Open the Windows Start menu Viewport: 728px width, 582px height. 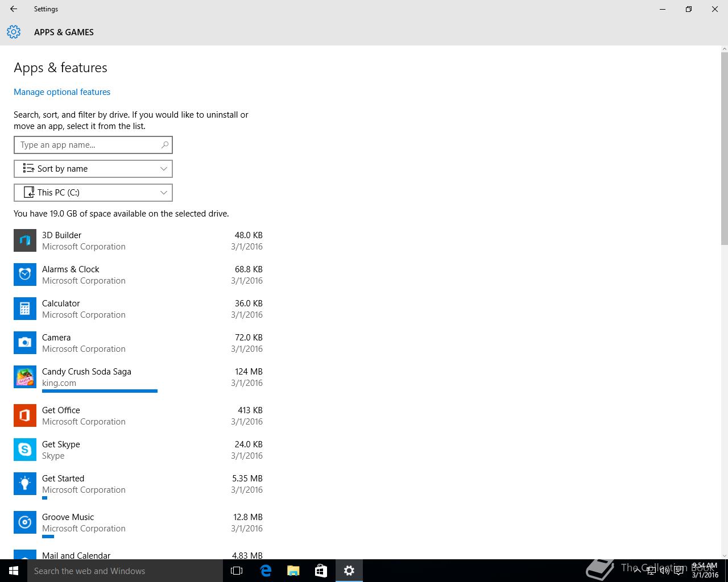coord(14,571)
